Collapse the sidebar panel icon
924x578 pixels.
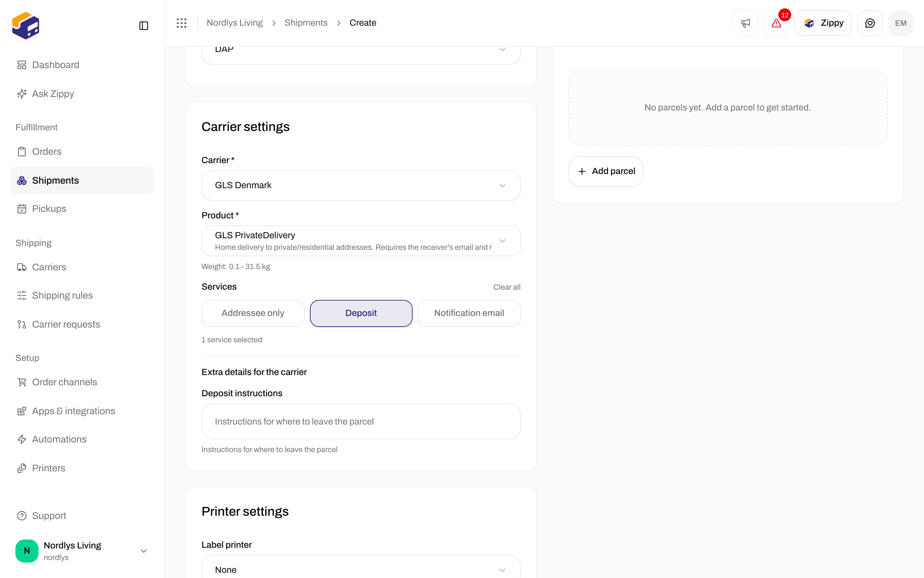[143, 26]
